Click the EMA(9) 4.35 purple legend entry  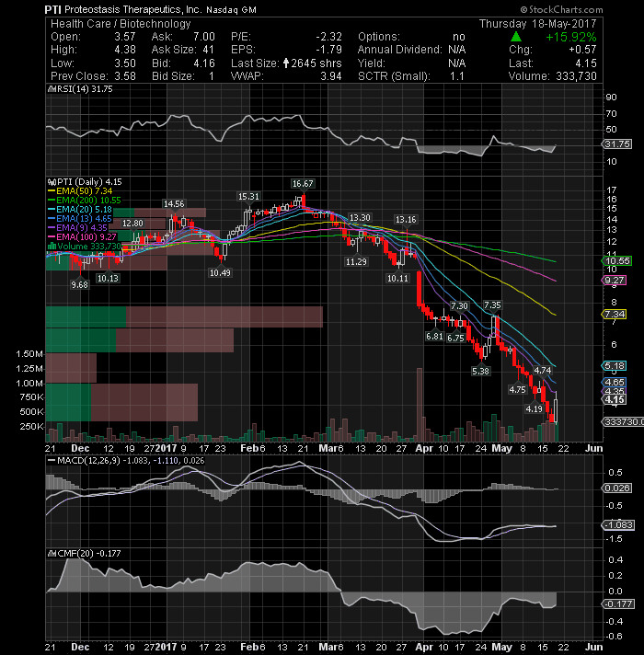point(78,227)
